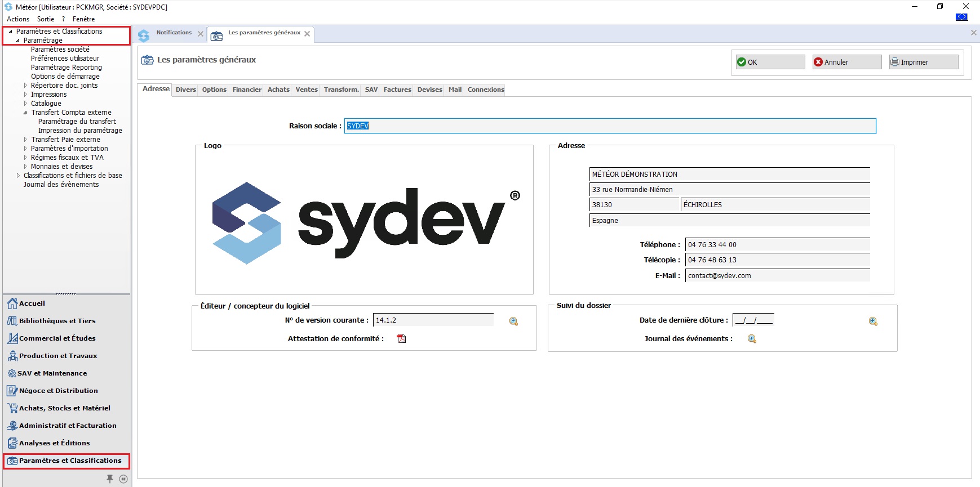Expand the Catalogue tree node

pos(25,104)
